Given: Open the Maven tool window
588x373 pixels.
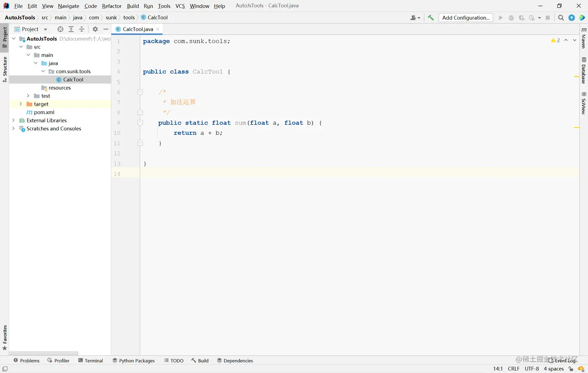Looking at the screenshot, I should tap(583, 38).
